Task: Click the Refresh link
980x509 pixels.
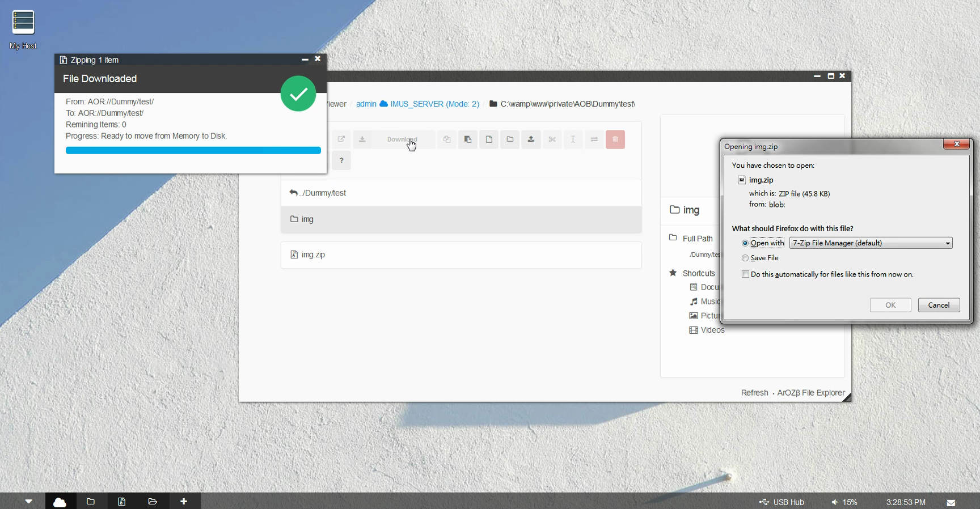Action: tap(754, 393)
